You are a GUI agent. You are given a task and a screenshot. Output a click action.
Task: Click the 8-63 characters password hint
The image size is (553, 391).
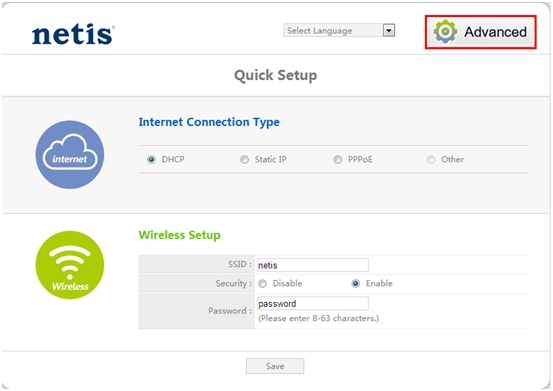[319, 318]
